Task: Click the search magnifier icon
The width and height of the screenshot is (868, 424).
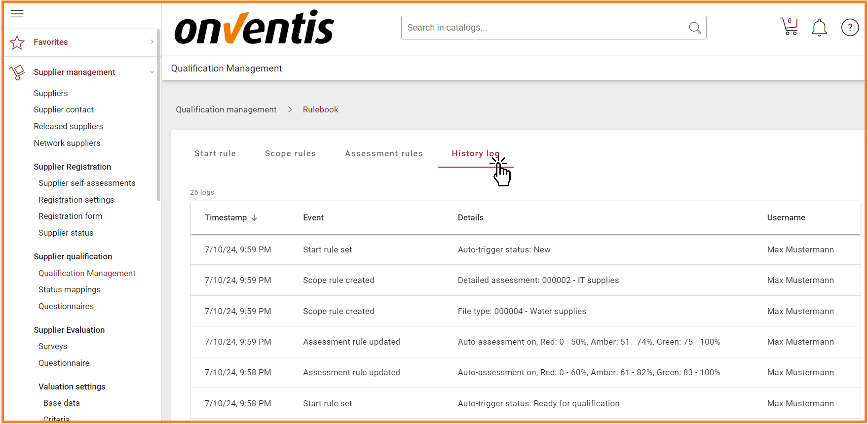Action: point(695,28)
